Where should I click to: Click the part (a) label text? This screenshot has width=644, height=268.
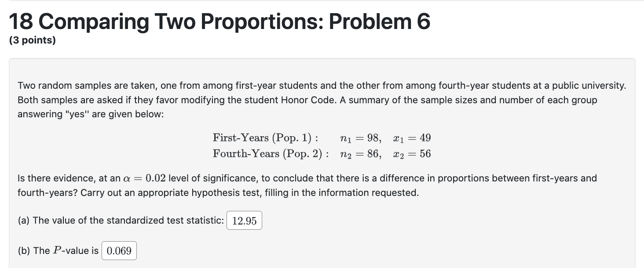[x=25, y=220]
